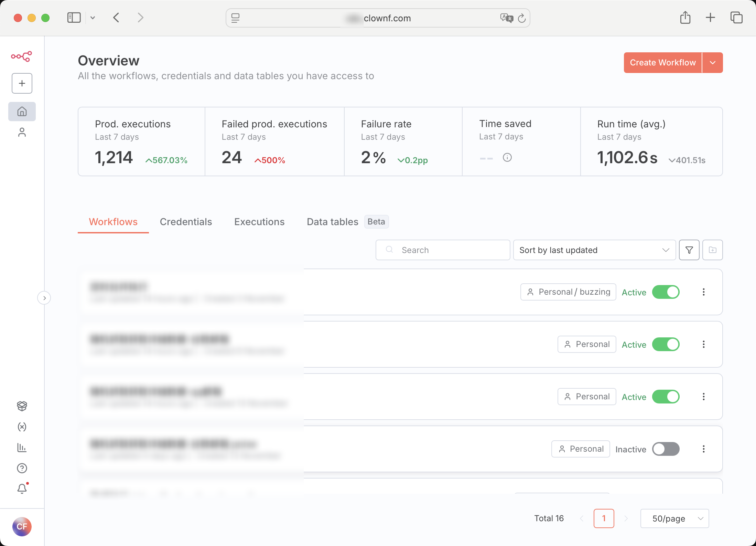This screenshot has height=546, width=756.
Task: Open the Insights bar chart icon
Action: [22, 448]
